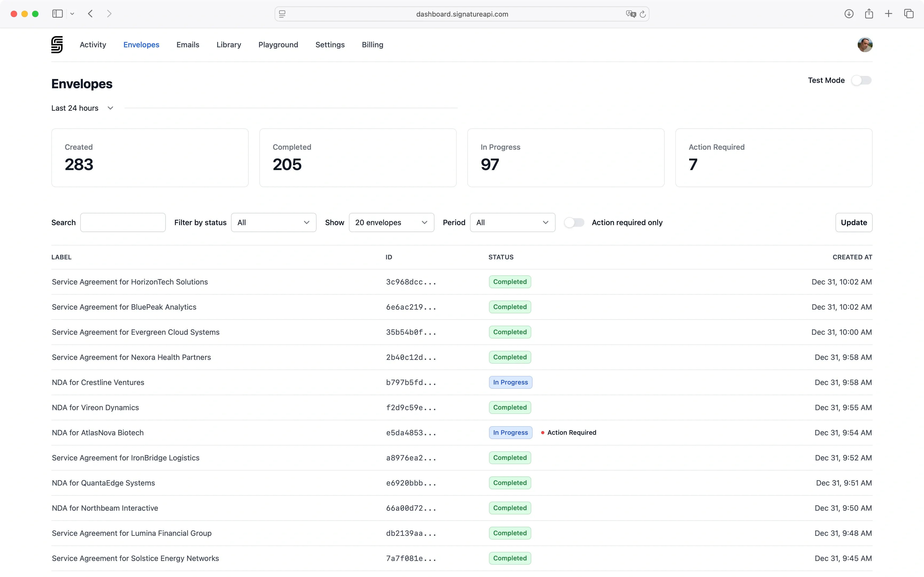Open Service Agreement for Nexora Health Partners

pyautogui.click(x=131, y=357)
